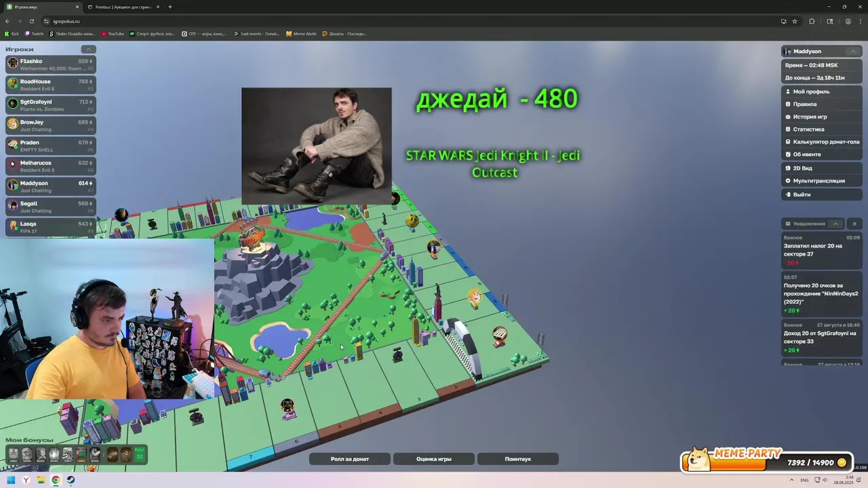The height and width of the screenshot is (488, 868).
Task: Click the STAR WARS Jedi Outcast photo
Action: [x=317, y=146]
